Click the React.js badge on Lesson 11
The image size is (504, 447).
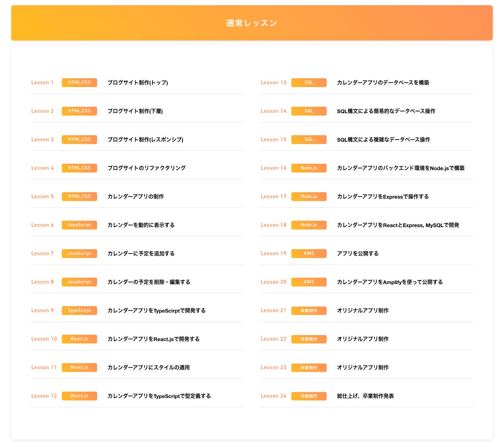79,368
